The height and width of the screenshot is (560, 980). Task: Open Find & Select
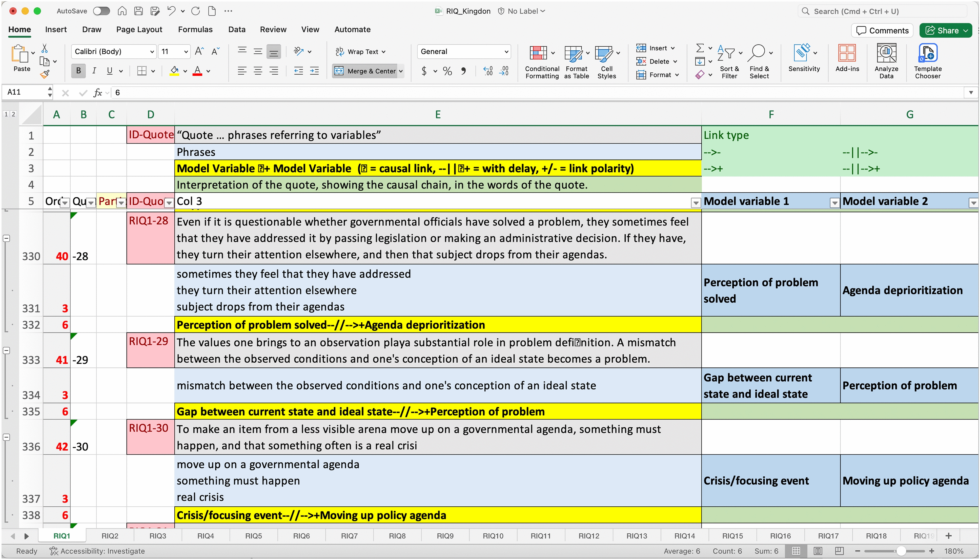[x=759, y=61]
